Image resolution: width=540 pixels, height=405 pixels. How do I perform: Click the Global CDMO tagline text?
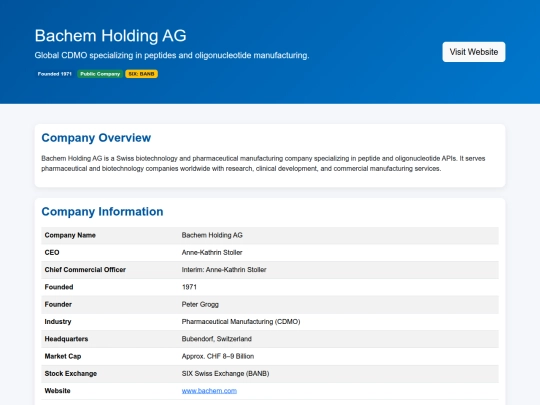point(172,55)
